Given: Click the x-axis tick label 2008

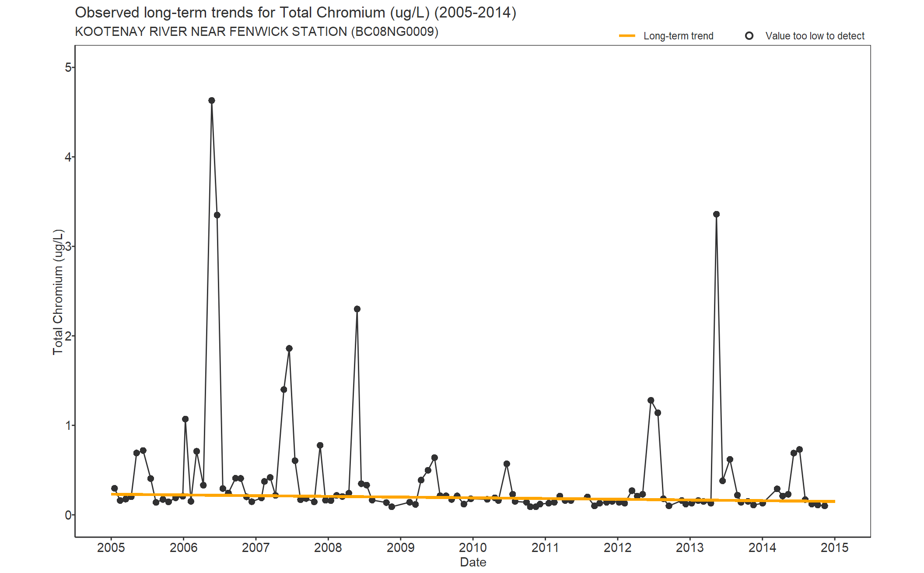Looking at the screenshot, I should tap(328, 548).
